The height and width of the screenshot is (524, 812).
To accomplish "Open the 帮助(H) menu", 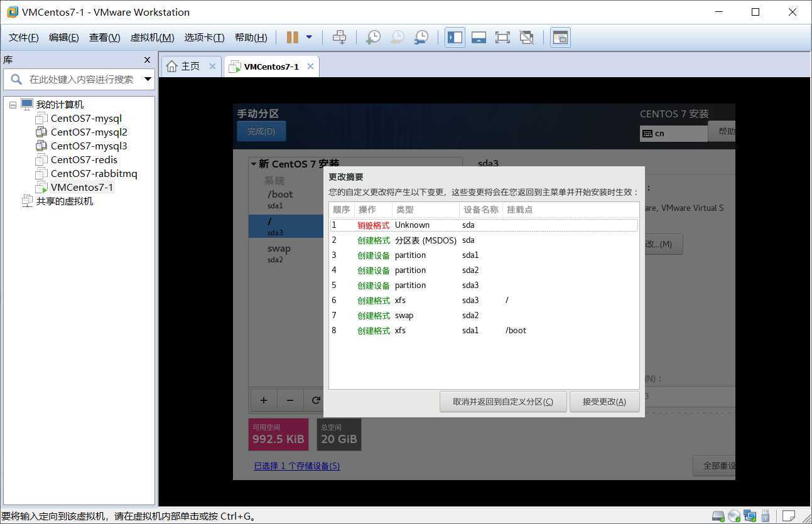I will [x=251, y=38].
